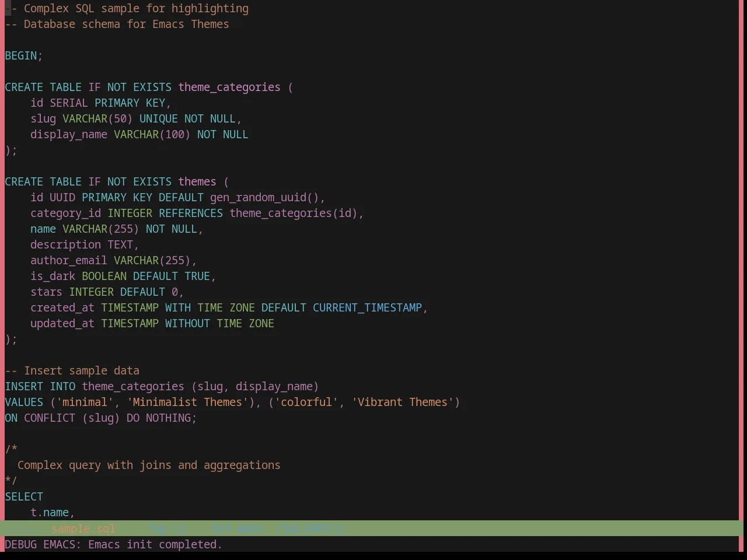
Task: Click the INSERT keyword
Action: (24, 386)
